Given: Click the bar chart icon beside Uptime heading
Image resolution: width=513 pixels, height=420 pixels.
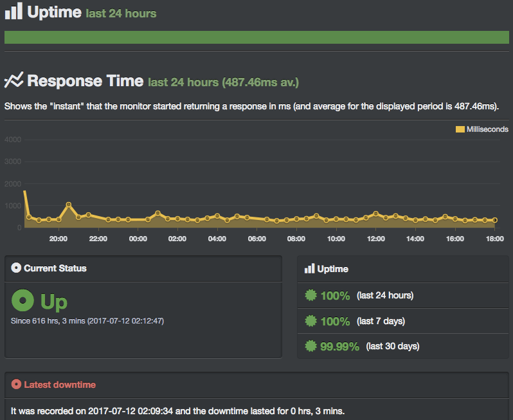Looking at the screenshot, I should pyautogui.click(x=14, y=11).
